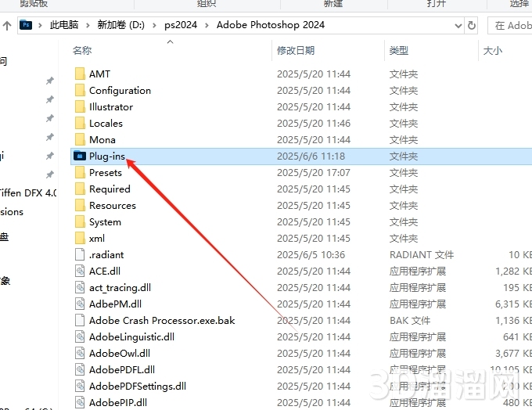Click the BAK 文件 type cell
Screen dimensions: 532x410
click(x=410, y=320)
